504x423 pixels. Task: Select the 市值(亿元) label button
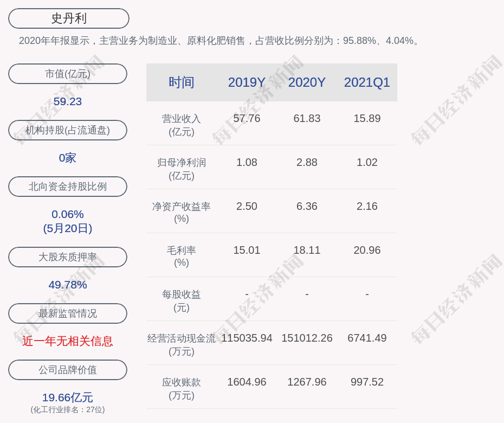coord(68,74)
